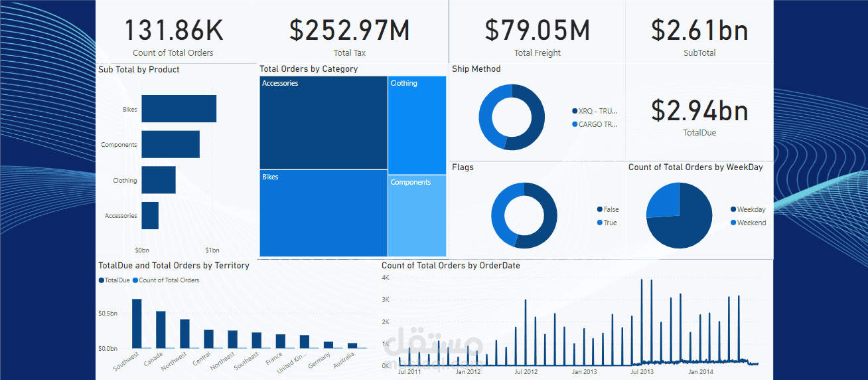Click the Australia bar in Territory chart

tap(352, 345)
